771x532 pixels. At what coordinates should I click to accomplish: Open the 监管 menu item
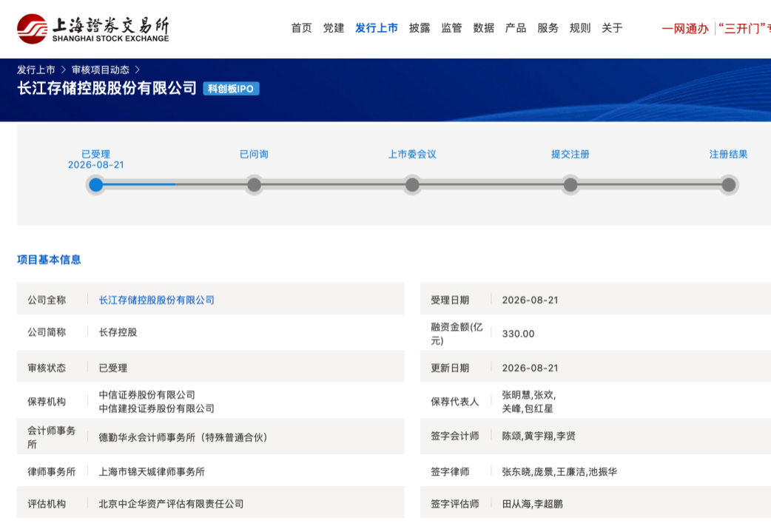click(451, 28)
